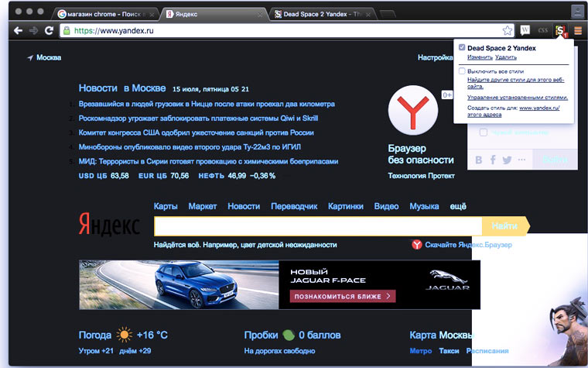Close the Dead Space 2 Yandex tab
This screenshot has height=368, width=588.
[368, 15]
